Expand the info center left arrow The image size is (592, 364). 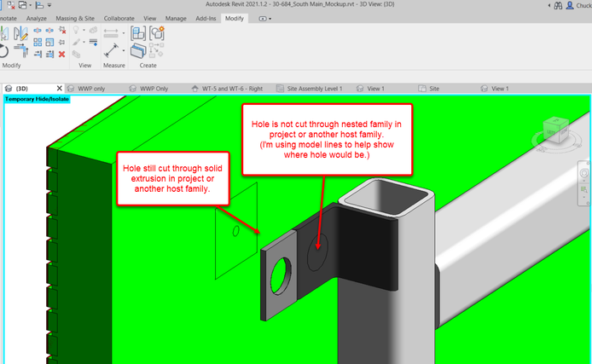(x=549, y=5)
